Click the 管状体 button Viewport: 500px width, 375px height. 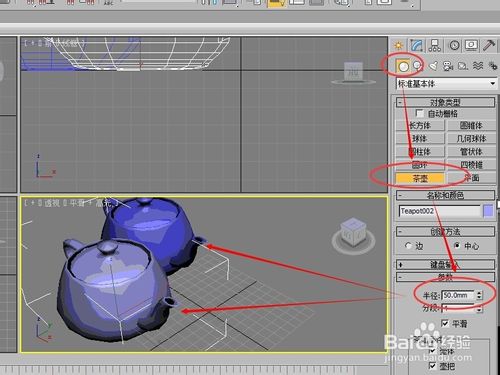click(471, 152)
